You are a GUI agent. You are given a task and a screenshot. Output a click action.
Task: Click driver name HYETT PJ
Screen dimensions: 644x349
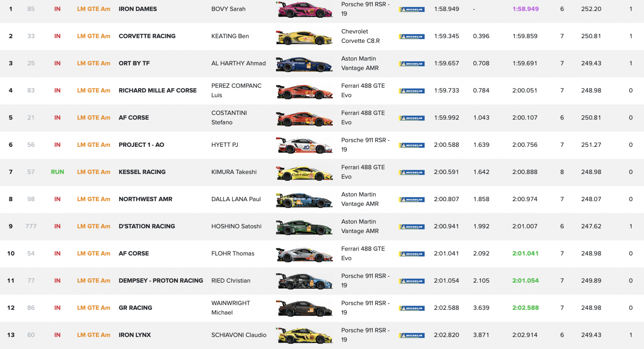click(225, 145)
